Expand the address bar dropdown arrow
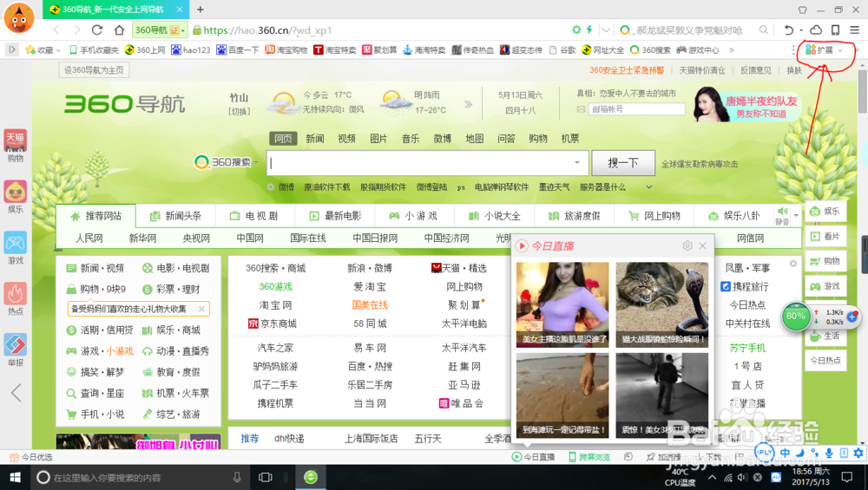Screen dimensions: 868x490 (x=606, y=29)
